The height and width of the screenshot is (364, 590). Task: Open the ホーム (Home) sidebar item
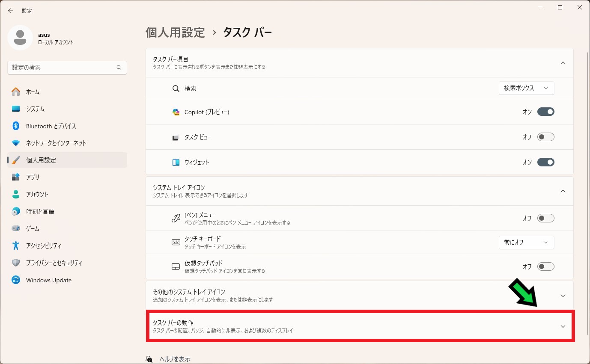[x=33, y=92]
